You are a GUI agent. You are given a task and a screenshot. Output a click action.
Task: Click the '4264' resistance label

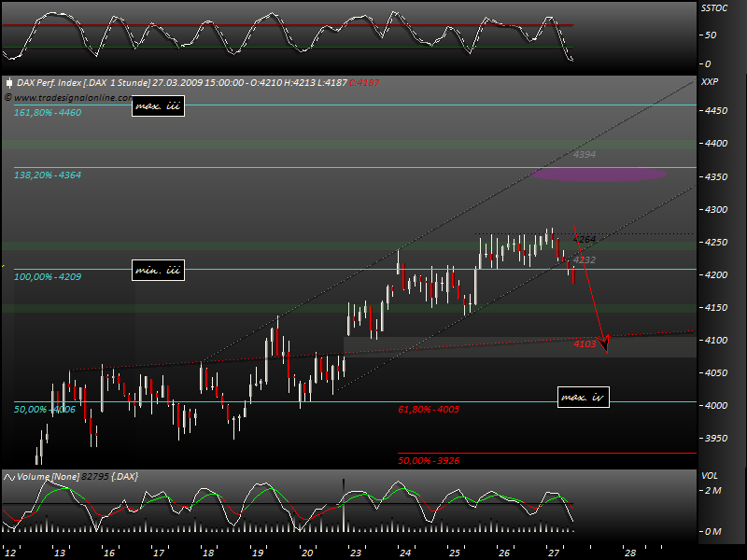[585, 239]
